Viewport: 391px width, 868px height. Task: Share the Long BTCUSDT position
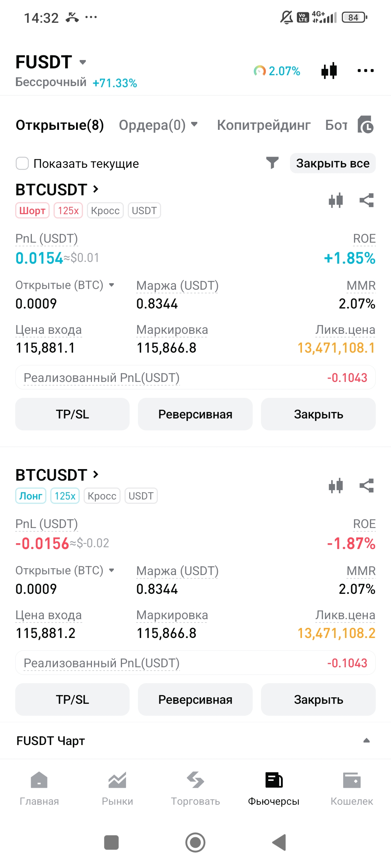tap(366, 485)
